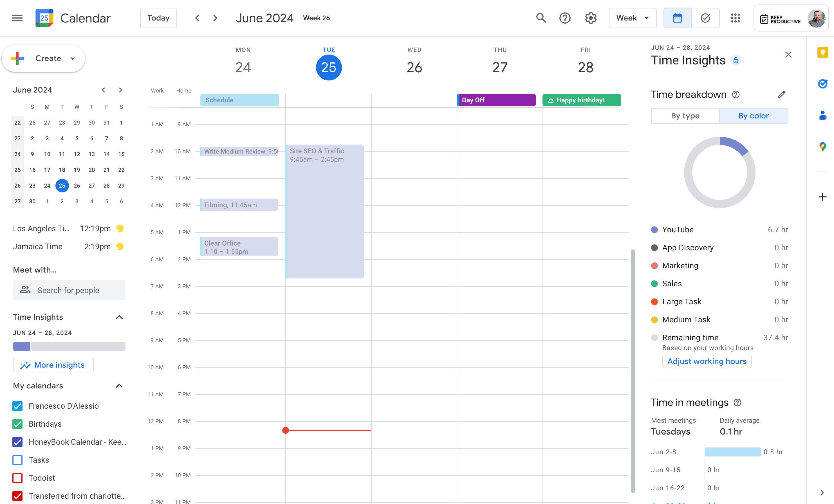Go to next month in the mini calendar
834x504 pixels.
pyautogui.click(x=120, y=90)
